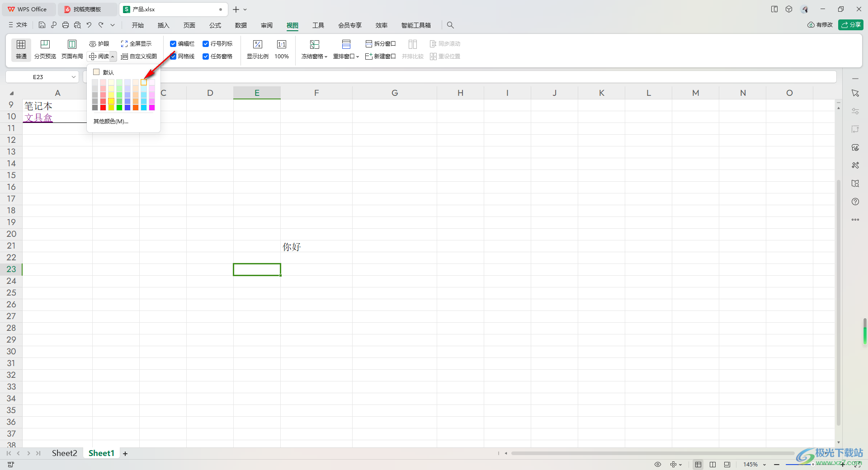Switch to the 插入 Insert tab
Image resolution: width=868 pixels, height=470 pixels.
point(163,25)
